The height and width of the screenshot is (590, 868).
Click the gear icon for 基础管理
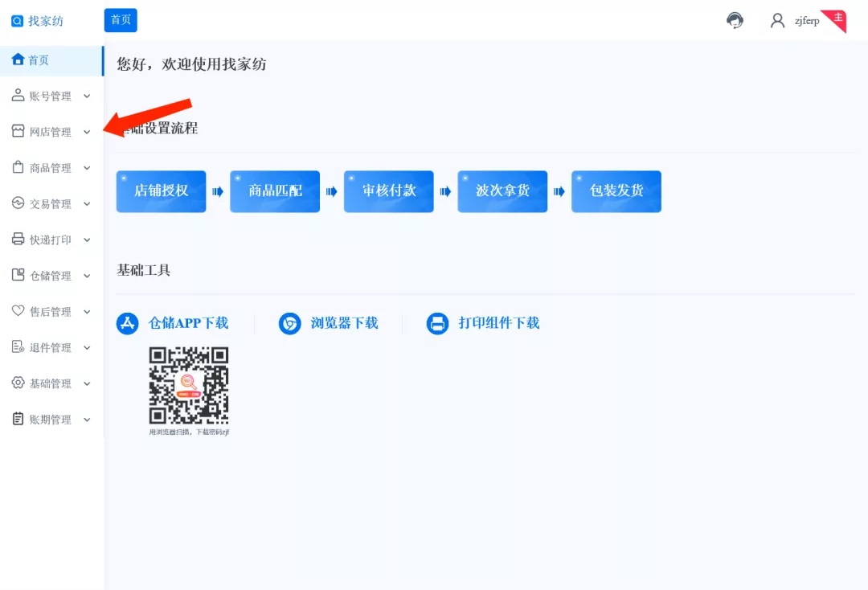click(18, 383)
